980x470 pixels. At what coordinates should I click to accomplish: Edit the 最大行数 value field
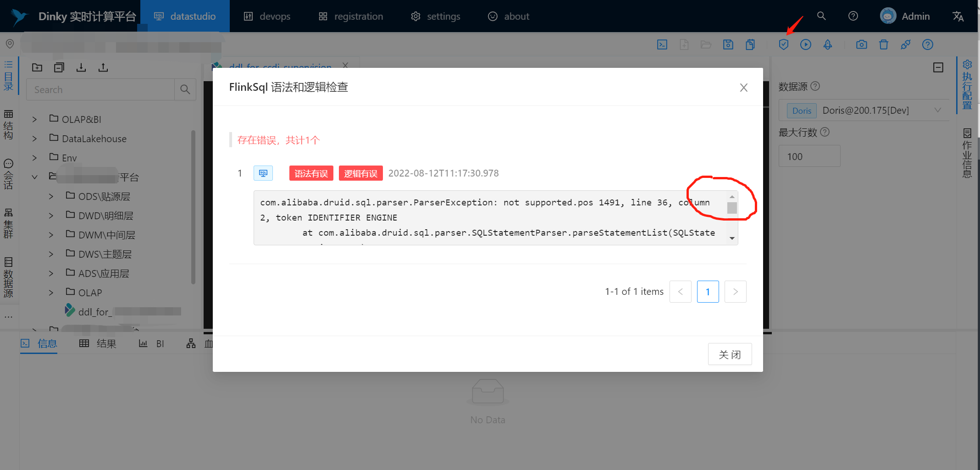809,156
